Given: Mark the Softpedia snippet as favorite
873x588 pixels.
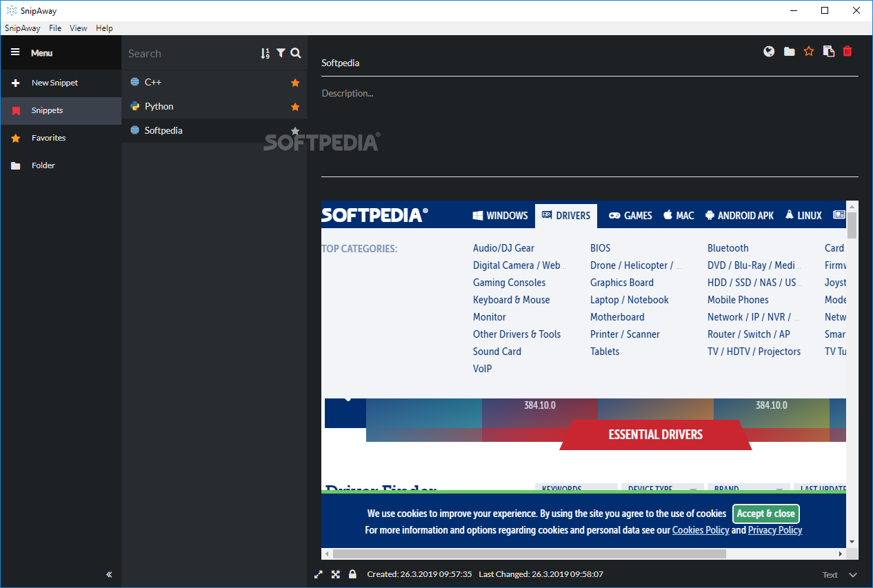Looking at the screenshot, I should [295, 131].
